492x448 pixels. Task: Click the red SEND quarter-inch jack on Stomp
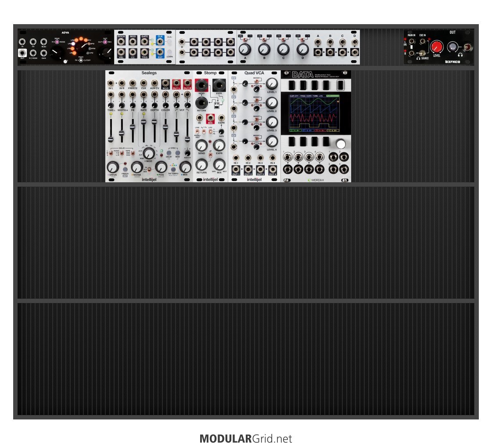click(201, 85)
